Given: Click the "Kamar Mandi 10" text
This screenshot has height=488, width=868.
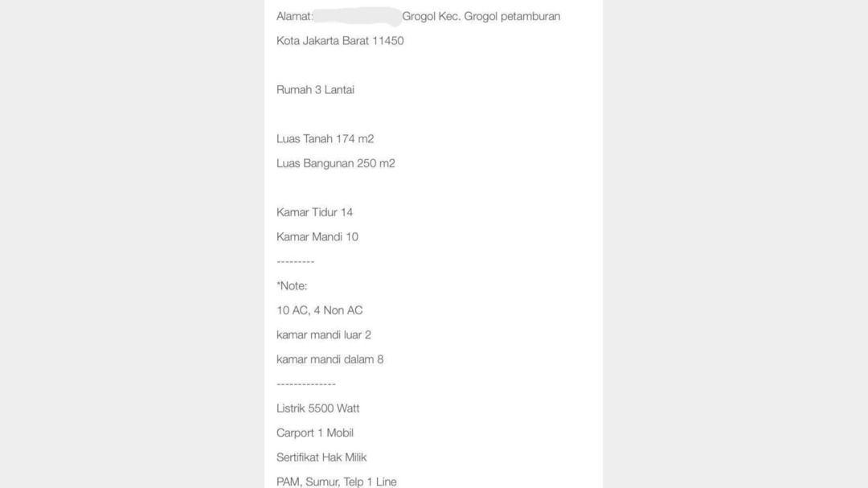Looking at the screenshot, I should pos(317,237).
